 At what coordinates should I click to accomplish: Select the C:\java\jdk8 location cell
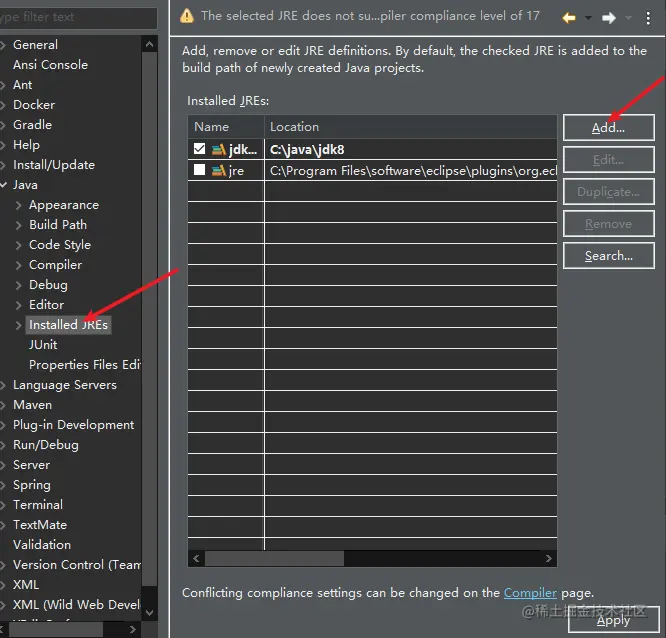411,150
